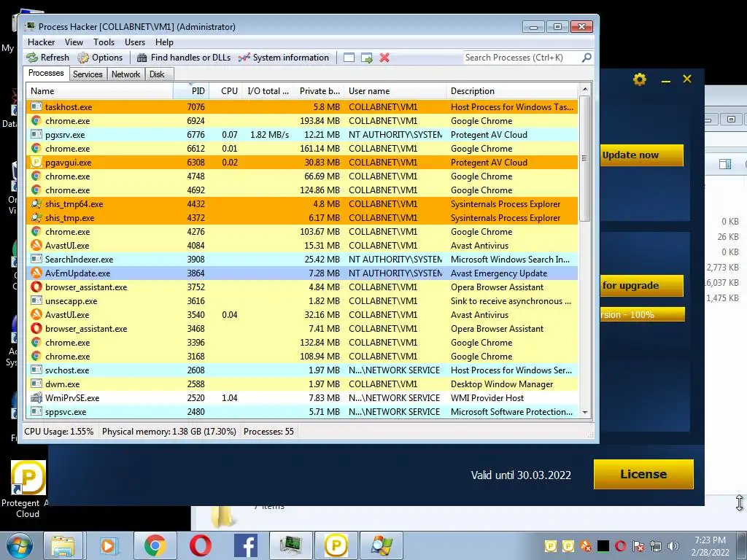This screenshot has width=747, height=560.
Task: Select chrome.exe icon with PID 3396
Action: pyautogui.click(x=36, y=342)
